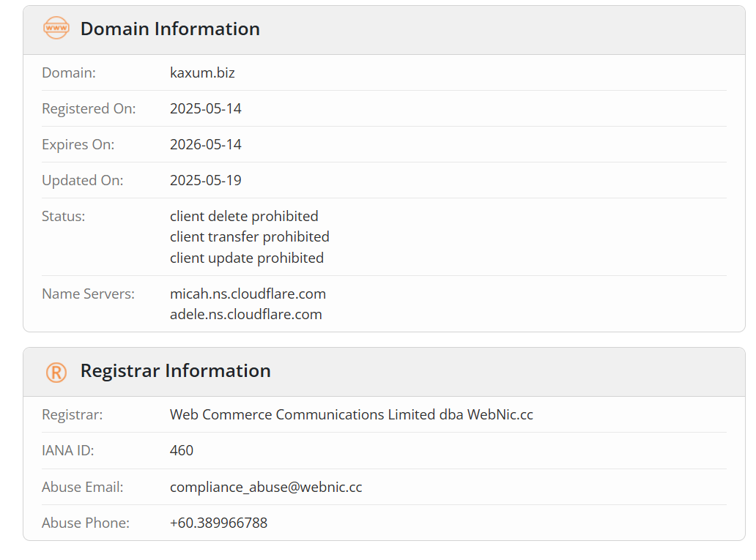Click the Domain Information heading
The width and height of the screenshot is (756, 560).
click(170, 29)
